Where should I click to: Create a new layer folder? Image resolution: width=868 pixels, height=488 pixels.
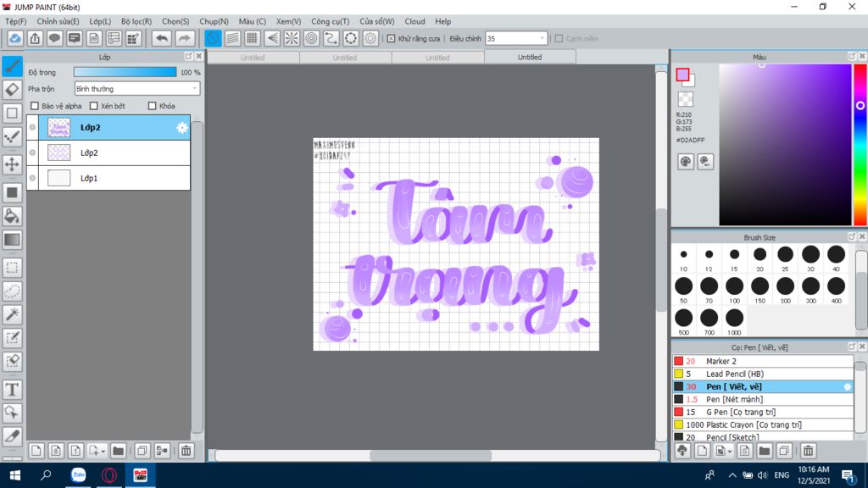pos(118,451)
